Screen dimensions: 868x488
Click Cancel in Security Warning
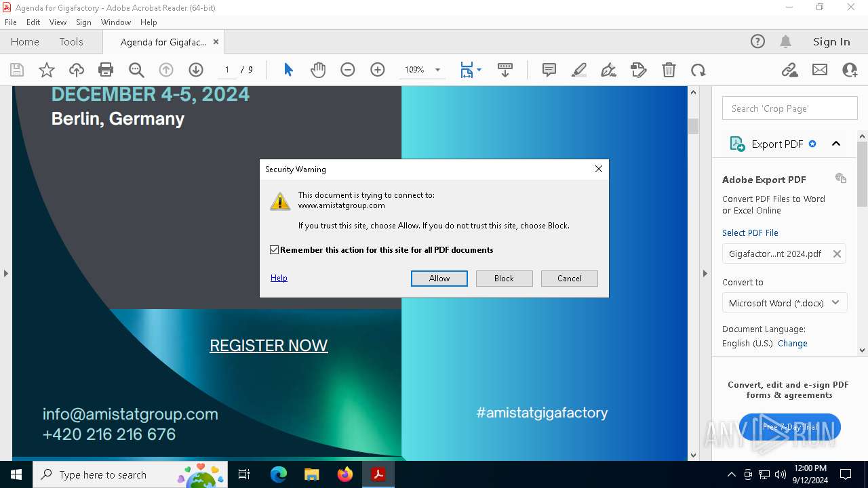click(x=570, y=279)
